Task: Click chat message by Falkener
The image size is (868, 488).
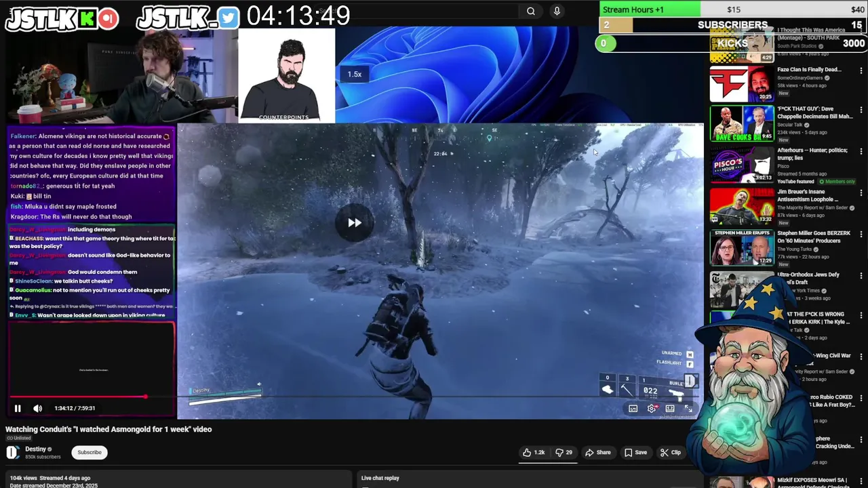Action: tap(92, 156)
